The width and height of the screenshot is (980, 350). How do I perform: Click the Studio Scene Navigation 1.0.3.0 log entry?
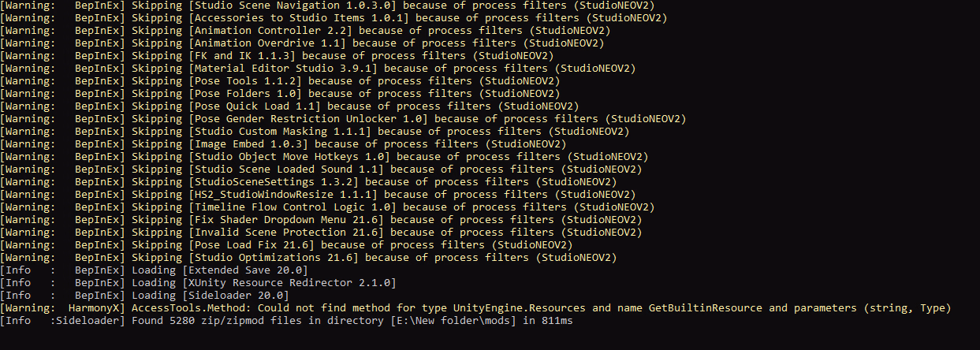pos(333,6)
